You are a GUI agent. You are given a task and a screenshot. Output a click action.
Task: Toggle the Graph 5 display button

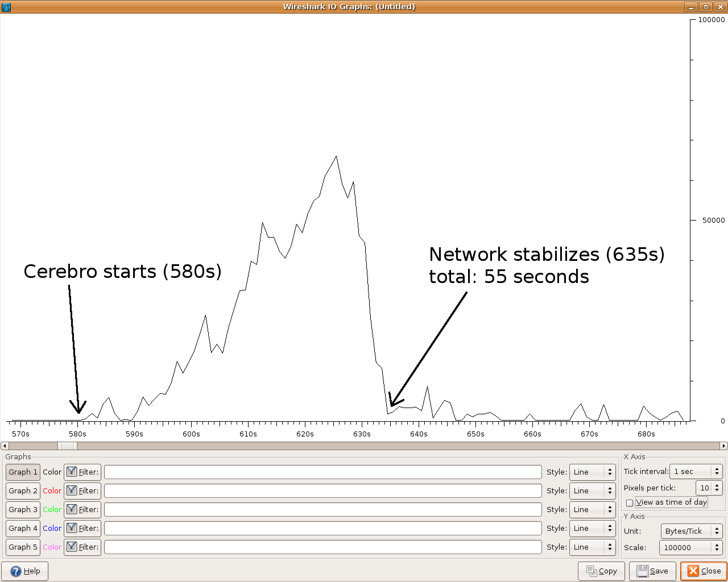[23, 547]
